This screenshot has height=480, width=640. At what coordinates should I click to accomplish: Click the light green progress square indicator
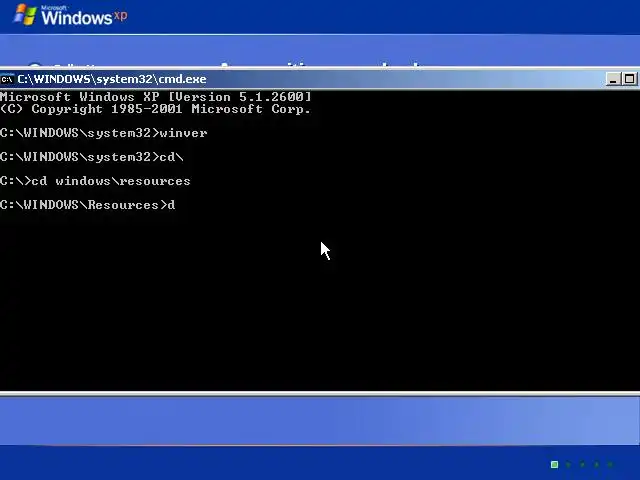(554, 464)
